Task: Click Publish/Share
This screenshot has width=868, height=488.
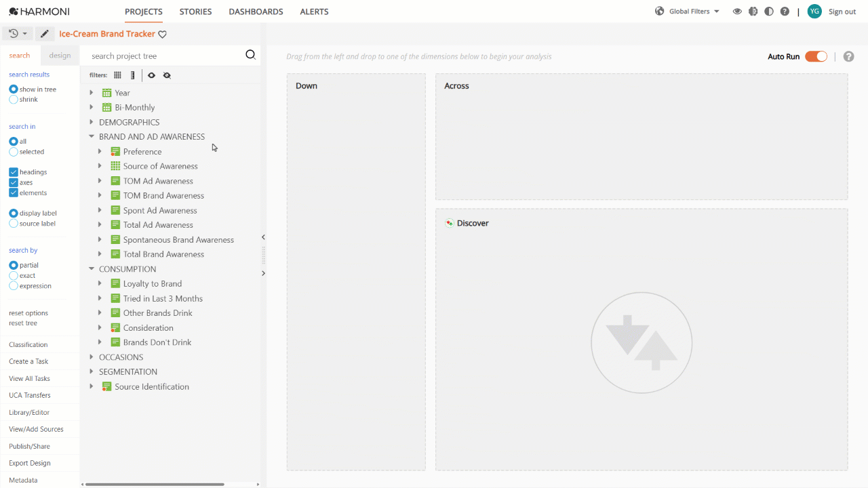Action: tap(29, 446)
